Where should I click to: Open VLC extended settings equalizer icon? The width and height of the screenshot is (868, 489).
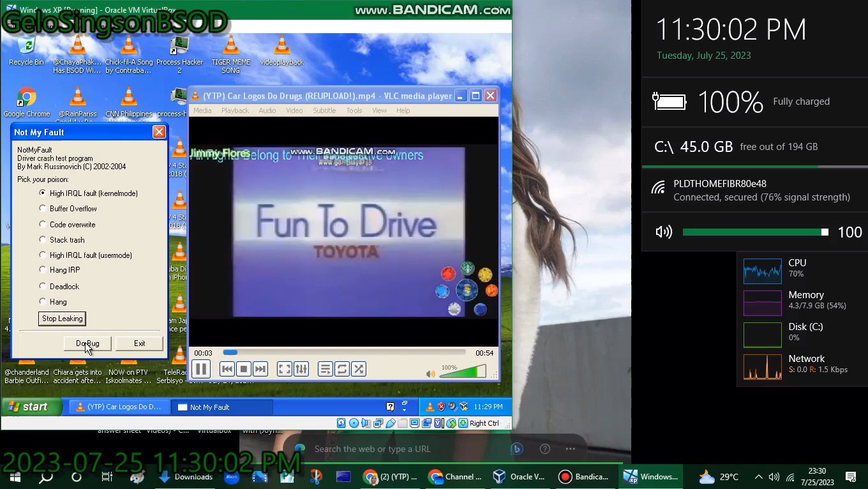coord(301,369)
